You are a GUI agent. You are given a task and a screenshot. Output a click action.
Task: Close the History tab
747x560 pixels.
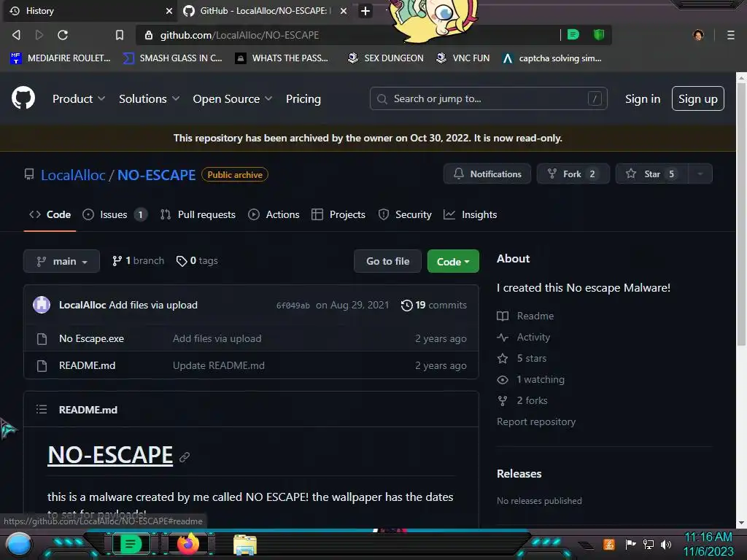click(169, 10)
